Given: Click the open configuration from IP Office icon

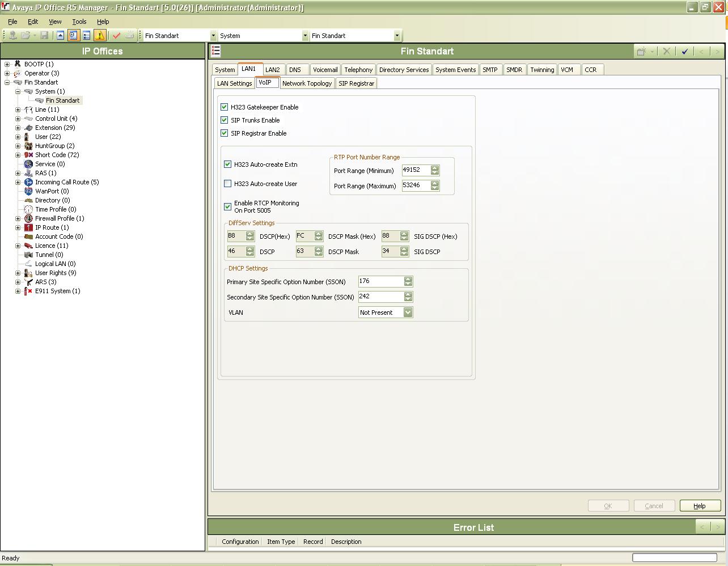Looking at the screenshot, I should click(x=12, y=35).
